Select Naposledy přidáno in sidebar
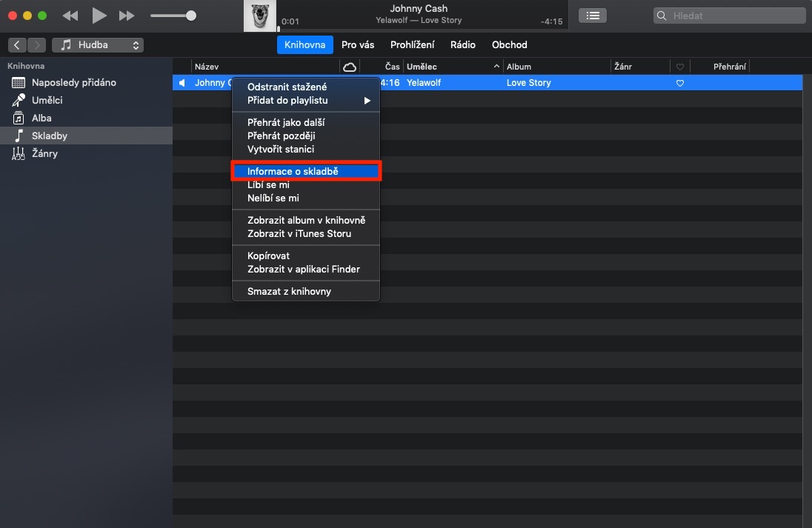Viewport: 812px width, 528px height. point(86,82)
